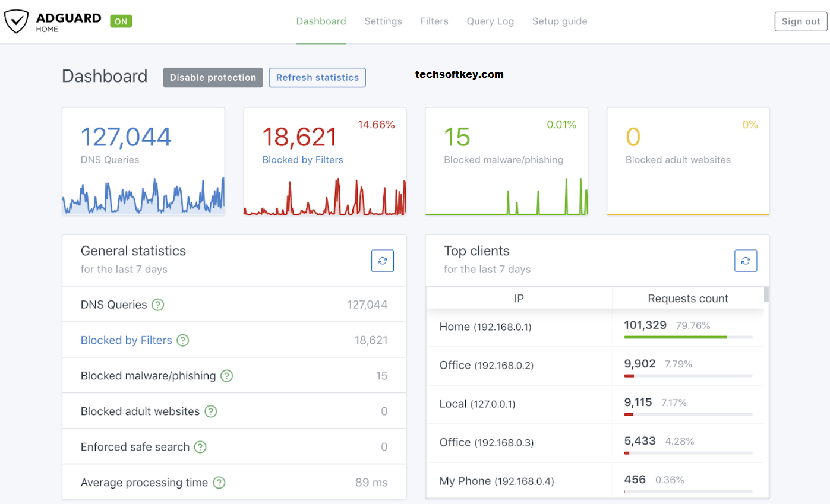The height and width of the screenshot is (504, 830).
Task: Click the 0.01% percentage label
Action: click(561, 125)
